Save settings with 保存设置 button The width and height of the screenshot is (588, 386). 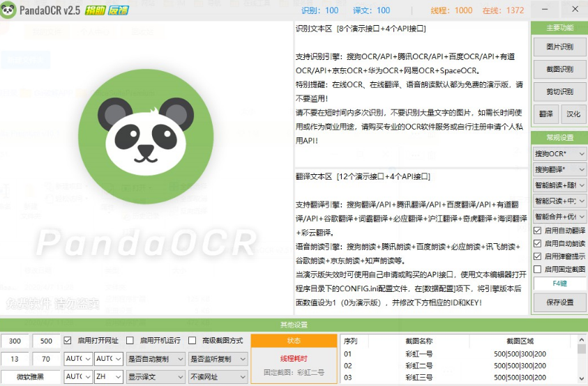[559, 302]
